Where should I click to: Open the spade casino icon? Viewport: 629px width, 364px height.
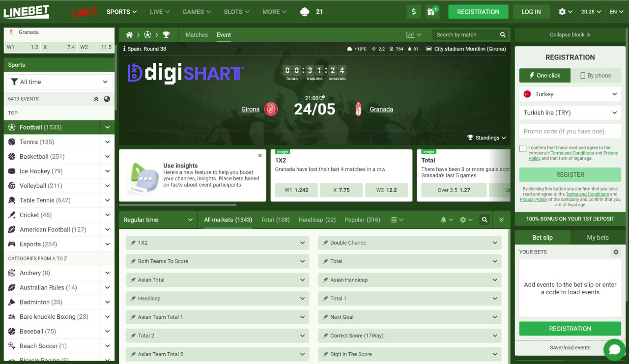tap(305, 12)
